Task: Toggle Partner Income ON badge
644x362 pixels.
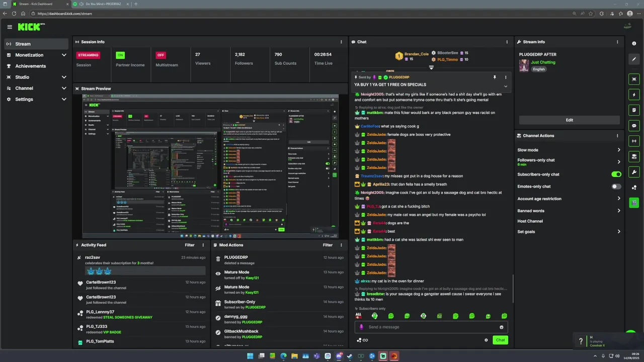Action: click(120, 55)
